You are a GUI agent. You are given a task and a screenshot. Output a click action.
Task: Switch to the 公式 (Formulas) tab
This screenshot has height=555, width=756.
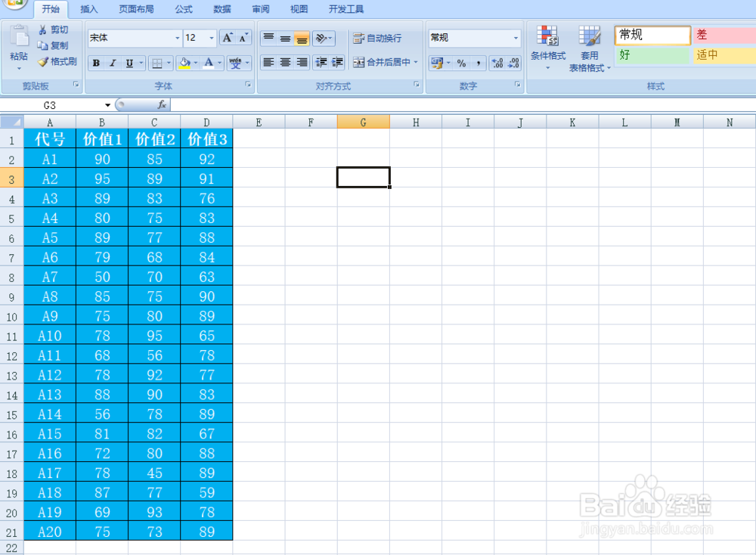(184, 9)
